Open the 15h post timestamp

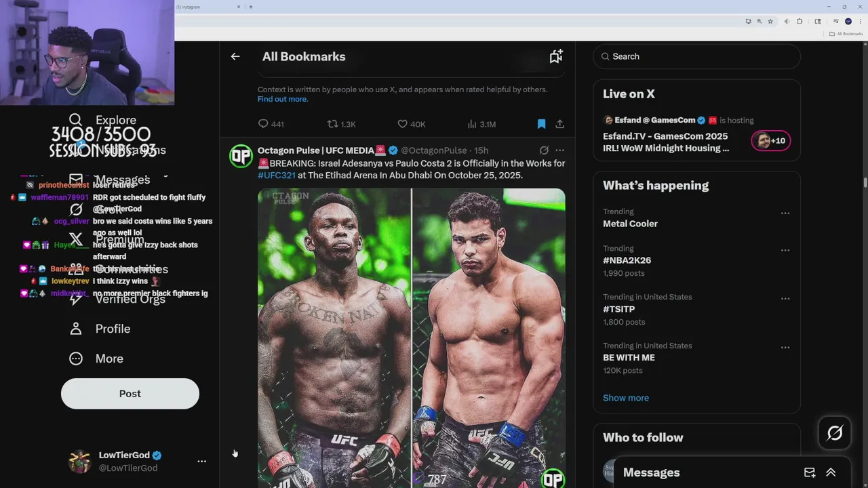tap(481, 150)
